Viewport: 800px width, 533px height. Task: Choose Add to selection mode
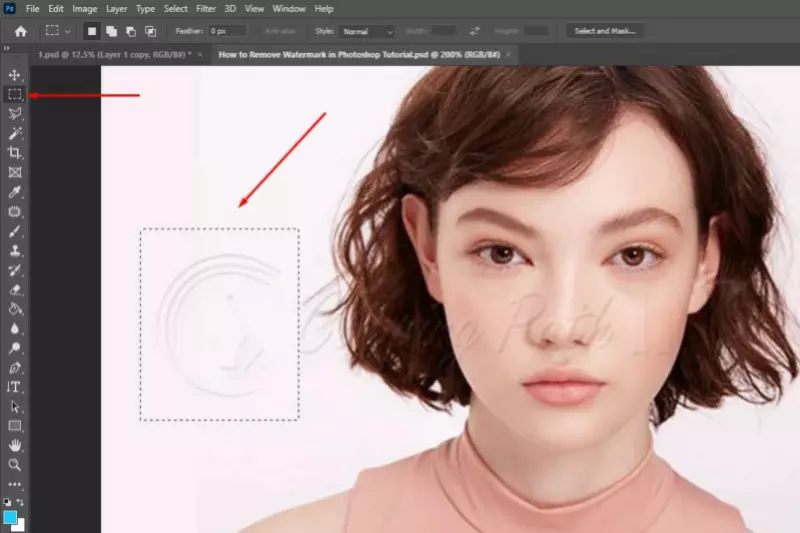pyautogui.click(x=111, y=32)
